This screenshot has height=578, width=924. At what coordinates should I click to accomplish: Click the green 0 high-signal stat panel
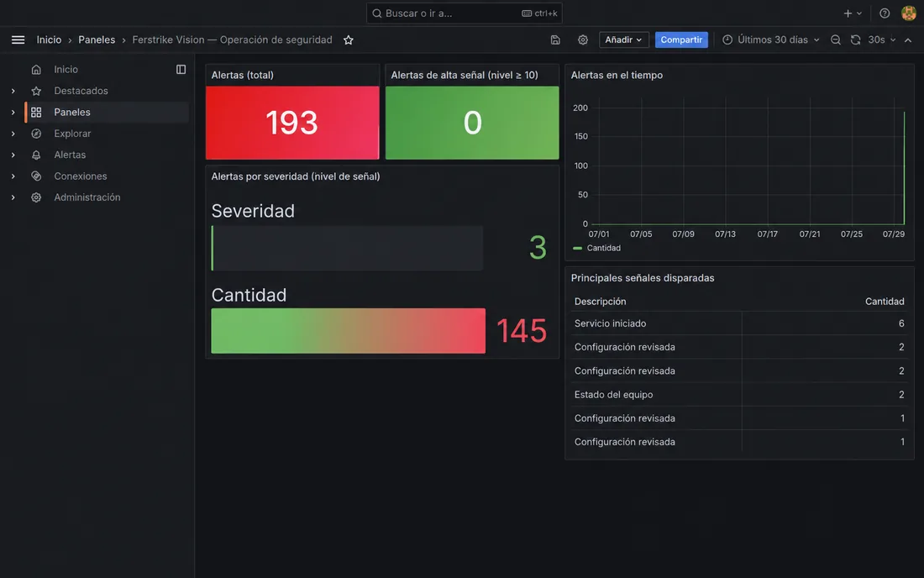472,123
